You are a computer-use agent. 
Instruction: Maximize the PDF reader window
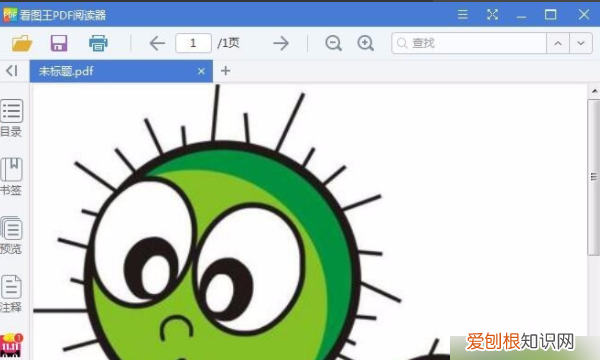551,15
